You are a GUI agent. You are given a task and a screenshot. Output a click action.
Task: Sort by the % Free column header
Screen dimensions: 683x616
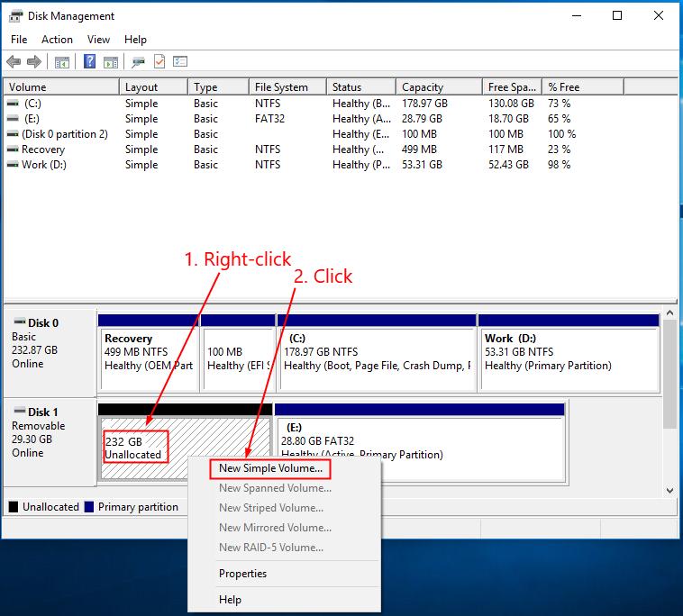(583, 87)
